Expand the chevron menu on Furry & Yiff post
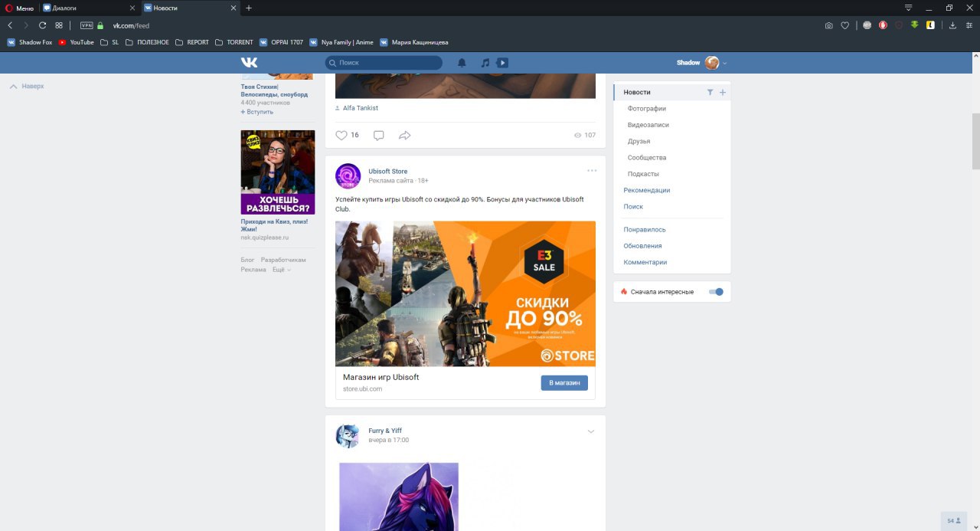980x531 pixels. click(x=591, y=431)
